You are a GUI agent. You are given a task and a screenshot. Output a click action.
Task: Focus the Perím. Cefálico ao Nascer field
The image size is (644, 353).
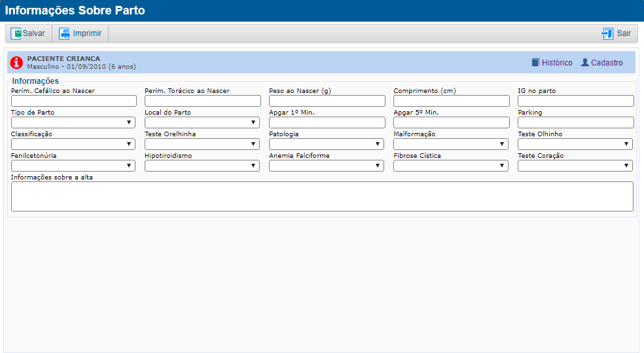(x=74, y=101)
